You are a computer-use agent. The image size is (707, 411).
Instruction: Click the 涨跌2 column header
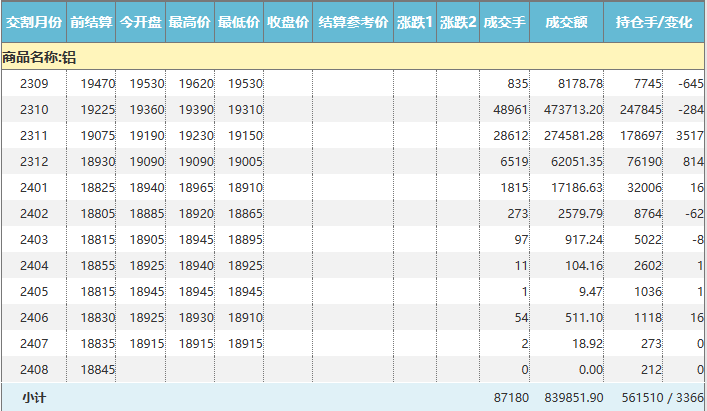(x=458, y=21)
